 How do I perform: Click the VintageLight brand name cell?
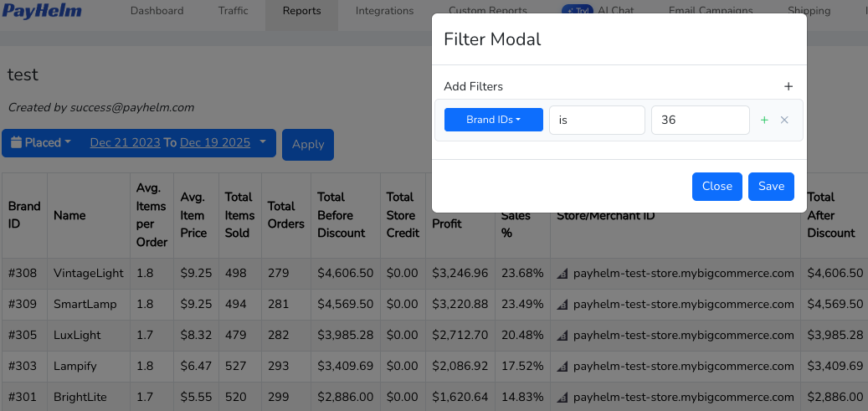click(x=89, y=273)
